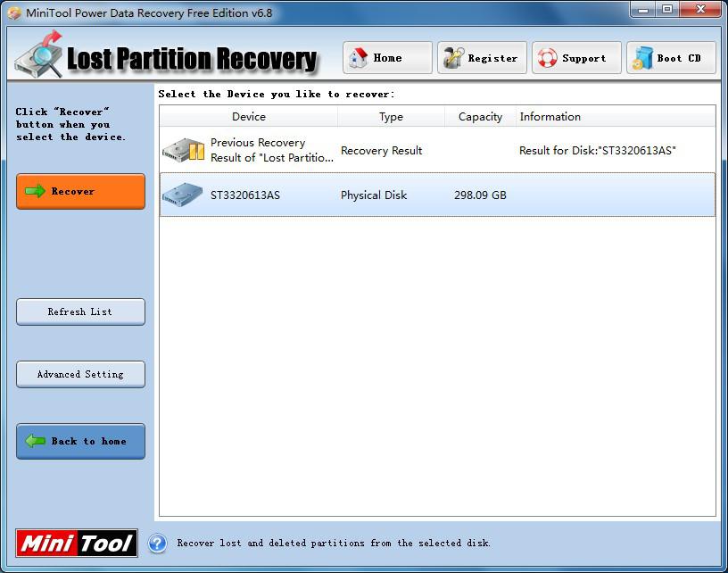The height and width of the screenshot is (573, 728).
Task: Click the Home house icon
Action: pyautogui.click(x=358, y=58)
